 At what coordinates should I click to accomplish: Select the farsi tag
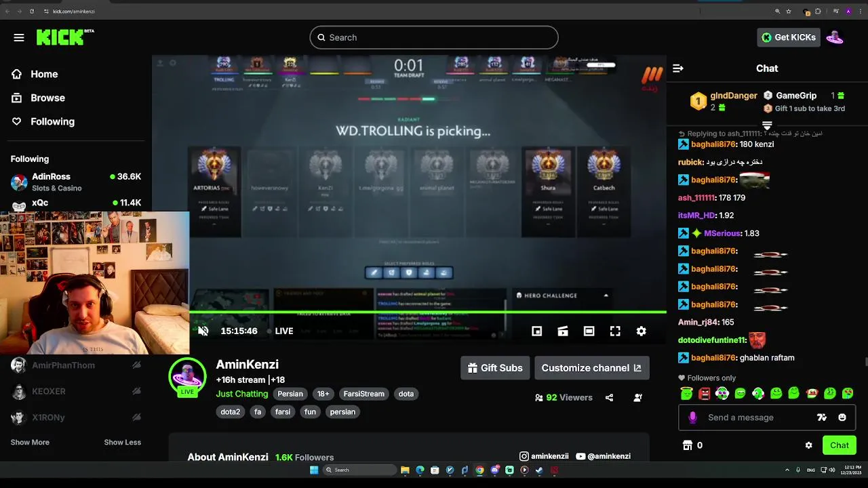tap(283, 411)
